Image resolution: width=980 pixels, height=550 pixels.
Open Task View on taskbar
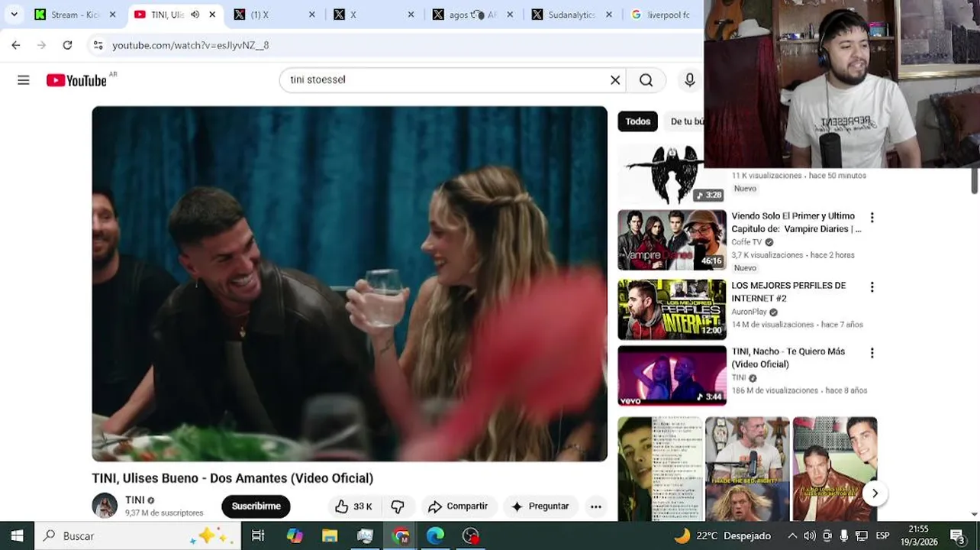coord(258,535)
